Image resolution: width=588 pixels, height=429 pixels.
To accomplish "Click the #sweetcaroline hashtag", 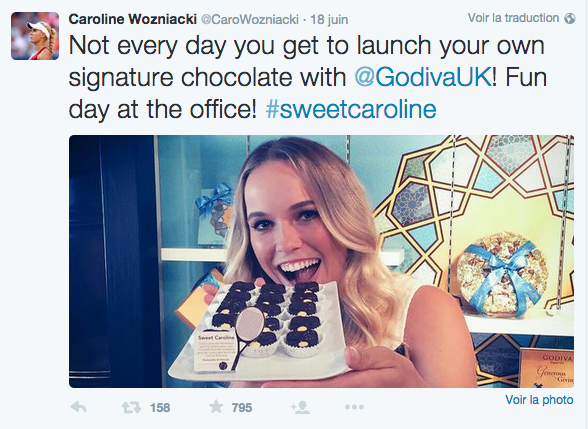I will click(351, 109).
